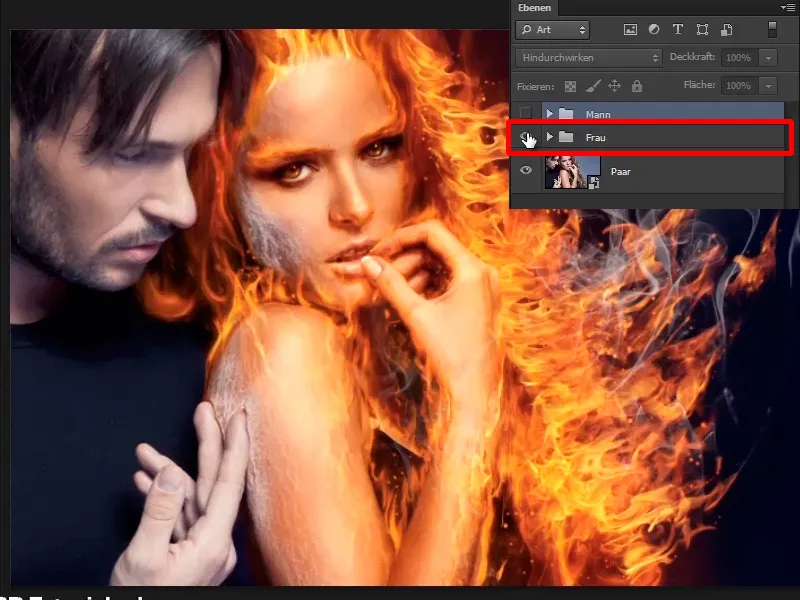Switch to the Ebenen tab
The height and width of the screenshot is (600, 800).
pyautogui.click(x=534, y=8)
